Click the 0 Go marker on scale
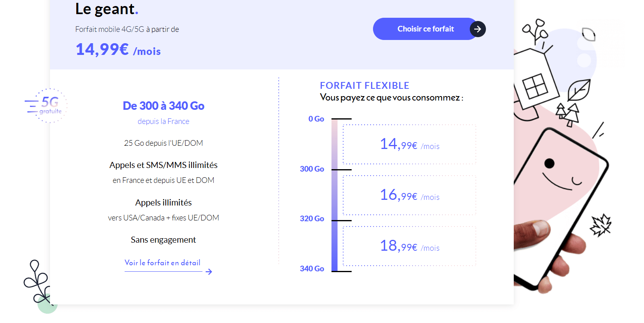644x323 pixels. (x=316, y=119)
